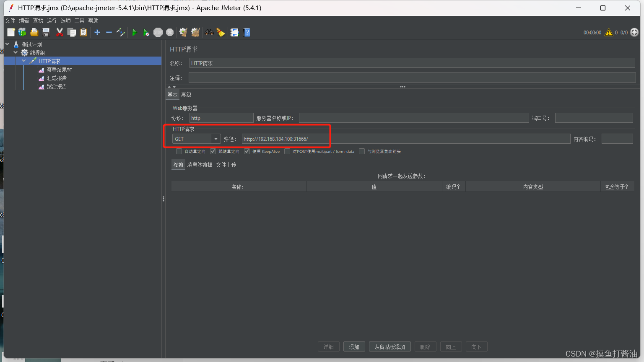
Task: Click the Shutdown round X icon
Action: click(x=170, y=32)
